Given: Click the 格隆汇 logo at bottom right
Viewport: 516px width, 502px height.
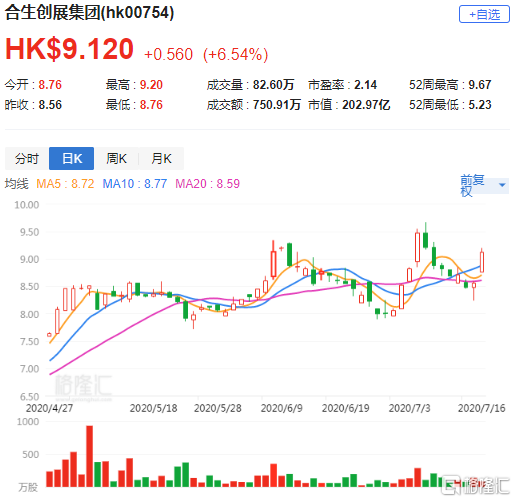Looking at the screenshot, I should tap(476, 486).
